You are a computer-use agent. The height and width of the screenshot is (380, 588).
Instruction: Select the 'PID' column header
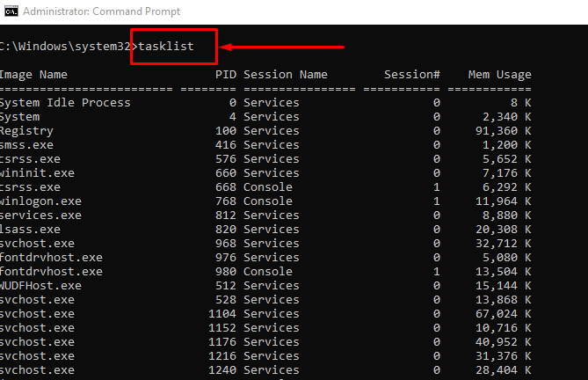click(225, 75)
